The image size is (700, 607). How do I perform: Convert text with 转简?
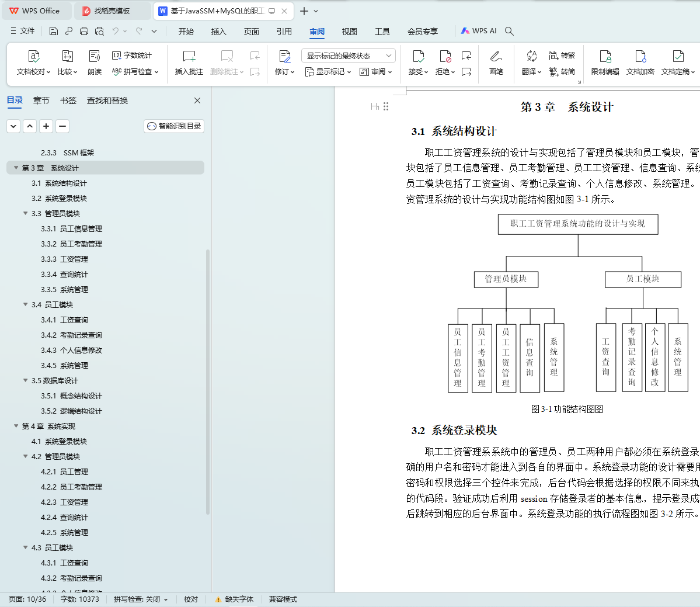coord(562,71)
